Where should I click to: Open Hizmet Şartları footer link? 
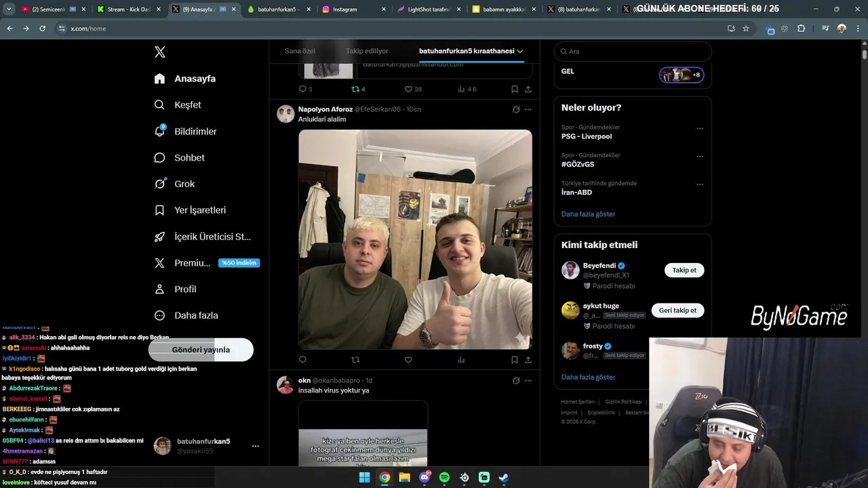(x=577, y=402)
